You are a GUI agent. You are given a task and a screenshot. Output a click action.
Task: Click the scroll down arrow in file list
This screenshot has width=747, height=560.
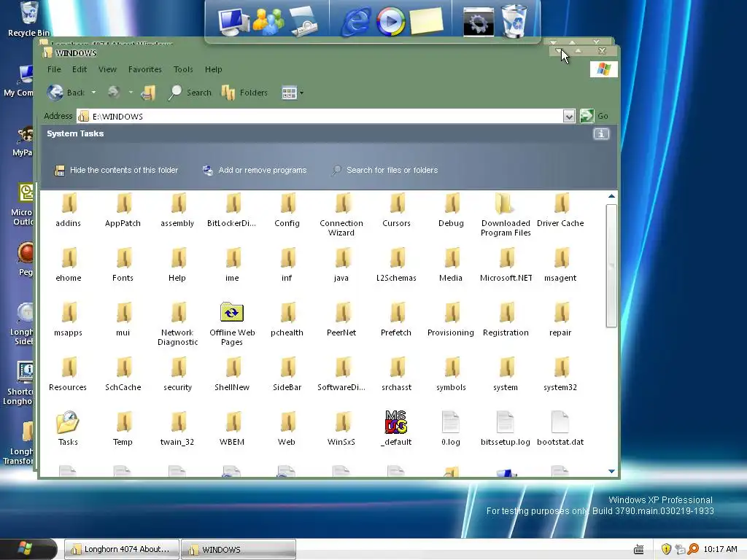pos(612,471)
